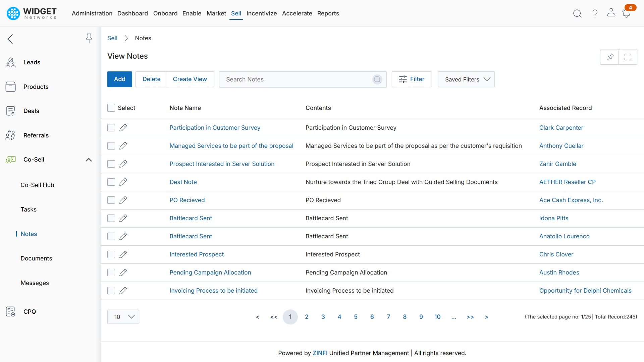
Task: Open the Saved Filters dropdown
Action: (466, 79)
